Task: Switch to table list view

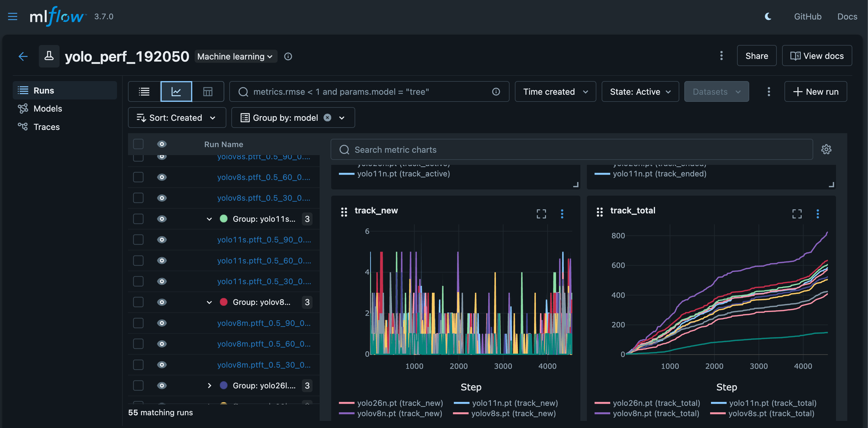Action: coord(144,91)
